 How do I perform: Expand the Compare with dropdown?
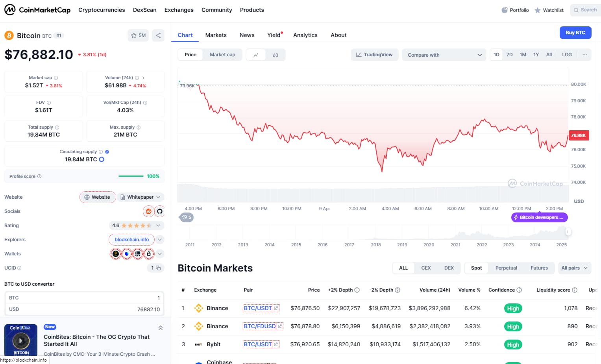(x=444, y=55)
